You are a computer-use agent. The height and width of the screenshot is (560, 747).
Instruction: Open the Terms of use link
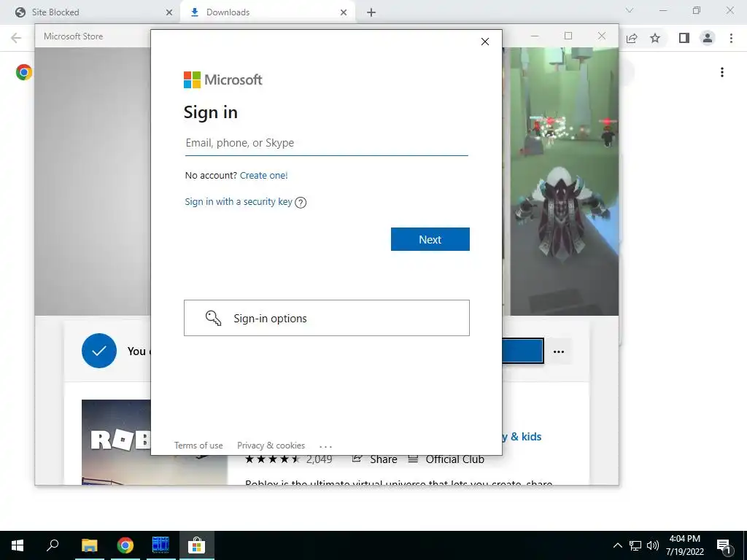coord(198,446)
